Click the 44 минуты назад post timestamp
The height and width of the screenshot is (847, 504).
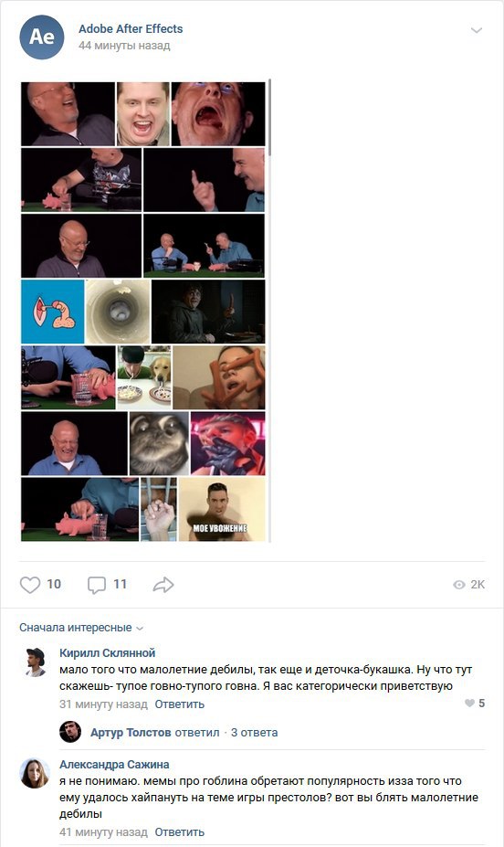[x=124, y=46]
